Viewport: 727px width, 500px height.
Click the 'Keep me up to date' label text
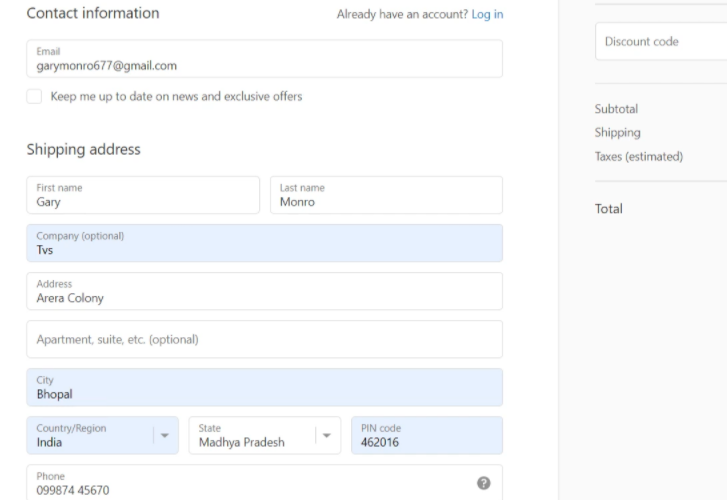[x=176, y=96]
